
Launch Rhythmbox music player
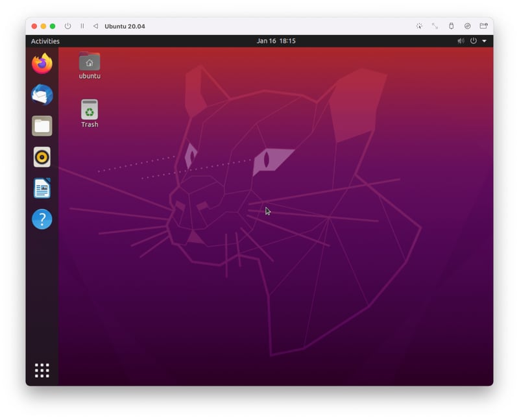(x=42, y=157)
